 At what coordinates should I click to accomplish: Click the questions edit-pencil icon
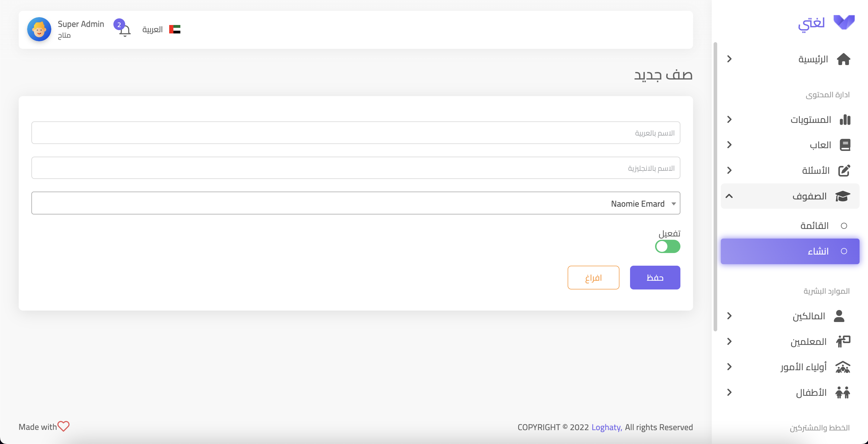[x=844, y=171]
